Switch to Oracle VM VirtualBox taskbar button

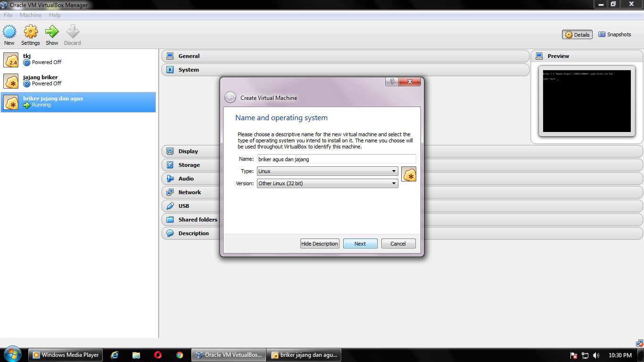(228, 355)
